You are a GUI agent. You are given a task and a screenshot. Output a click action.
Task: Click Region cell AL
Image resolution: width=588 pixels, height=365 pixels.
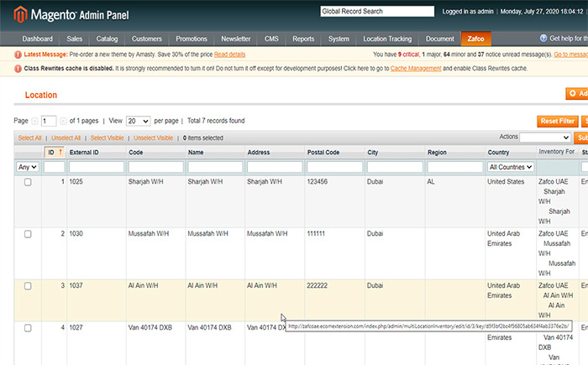click(x=431, y=182)
